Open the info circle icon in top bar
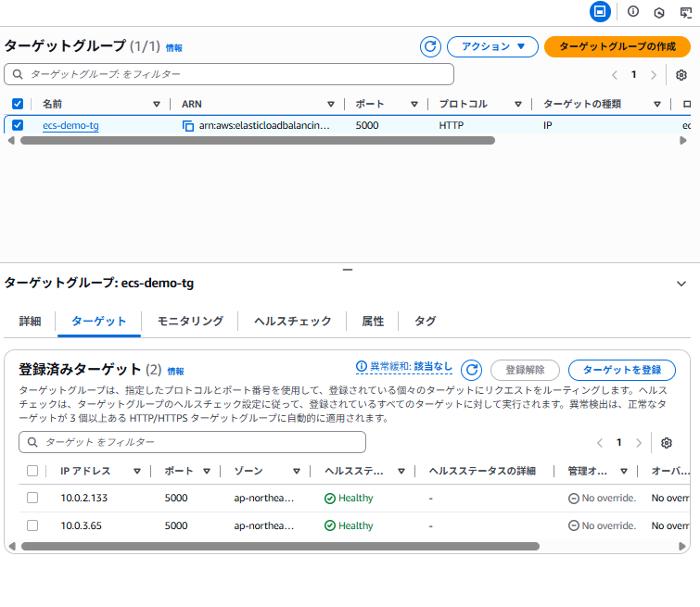700x607 pixels. pos(633,12)
